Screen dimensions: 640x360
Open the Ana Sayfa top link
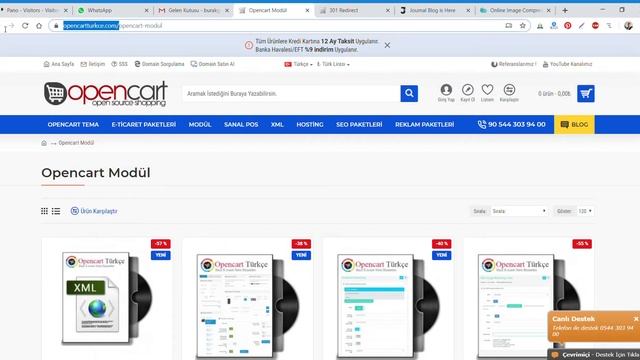tap(59, 64)
